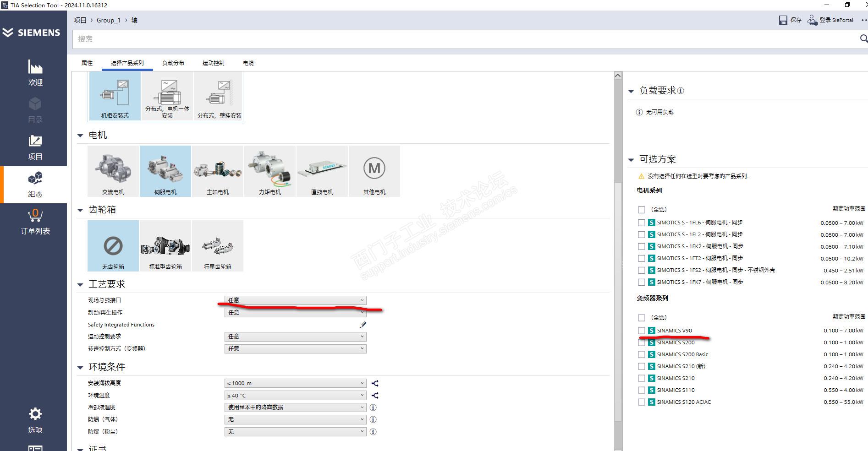Click the search magnifier icon
Screen dimensions: 868x451
863,39
